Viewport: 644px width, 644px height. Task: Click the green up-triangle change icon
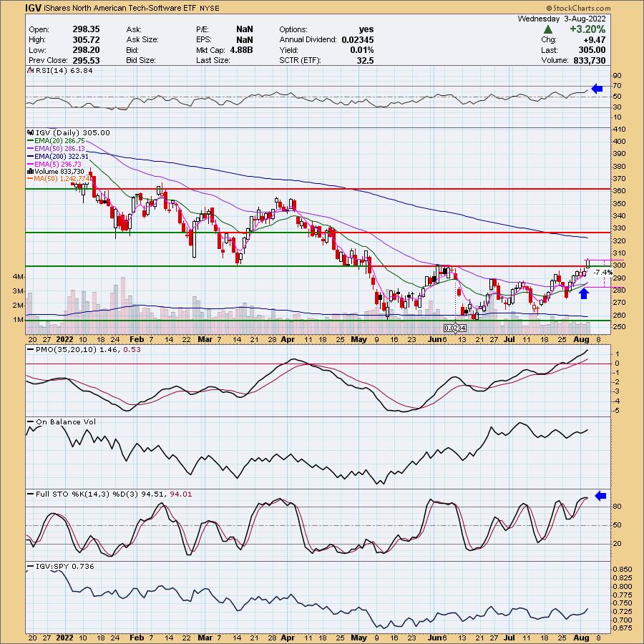click(x=547, y=29)
